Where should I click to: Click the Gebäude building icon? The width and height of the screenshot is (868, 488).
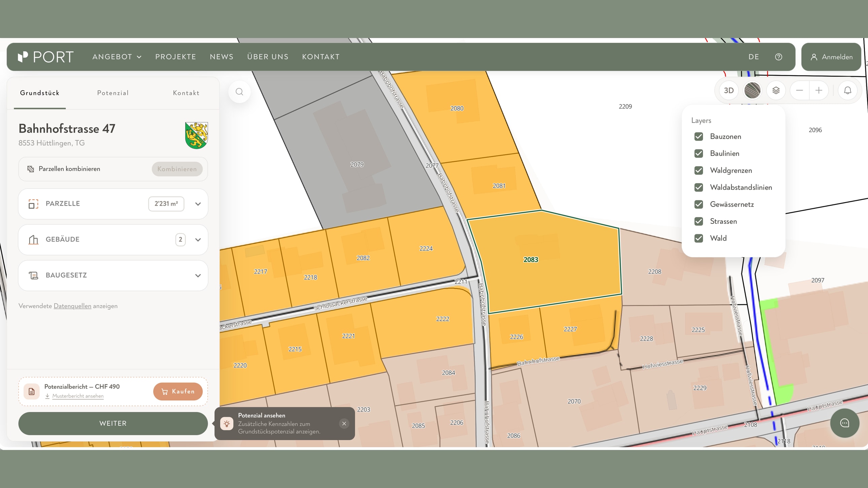tap(33, 239)
